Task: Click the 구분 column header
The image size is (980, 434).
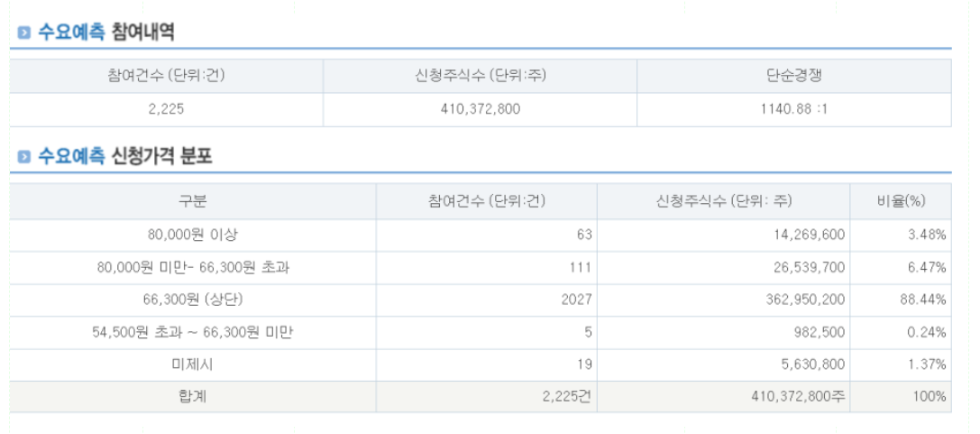Action: click(193, 201)
